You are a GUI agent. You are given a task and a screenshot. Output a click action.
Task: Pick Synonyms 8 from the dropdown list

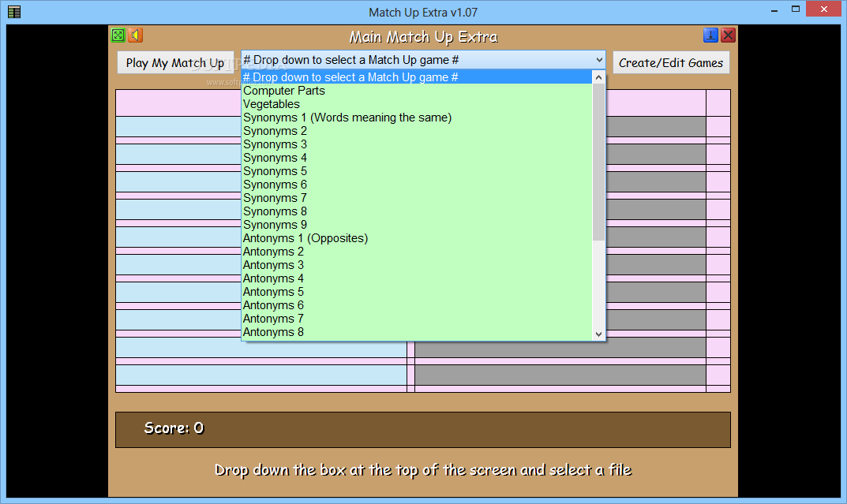[417, 211]
